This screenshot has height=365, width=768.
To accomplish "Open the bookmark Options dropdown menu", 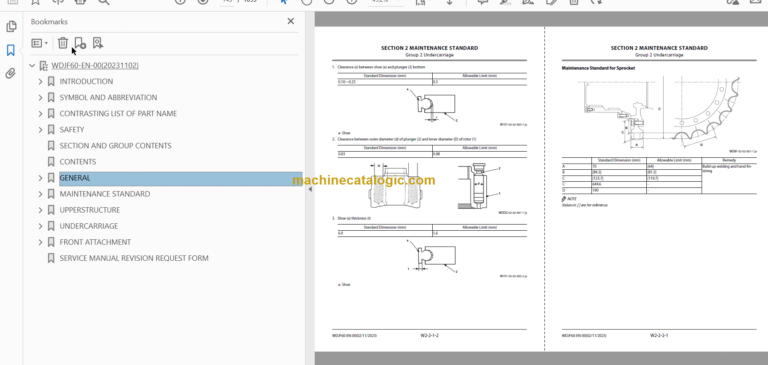I will point(39,43).
